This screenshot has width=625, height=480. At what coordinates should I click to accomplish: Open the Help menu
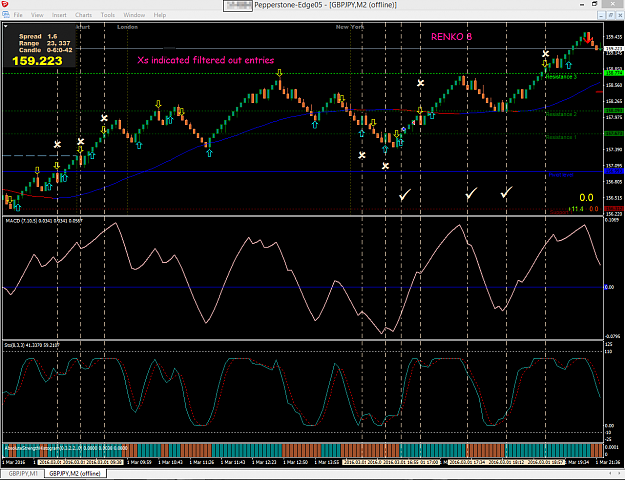coord(160,15)
